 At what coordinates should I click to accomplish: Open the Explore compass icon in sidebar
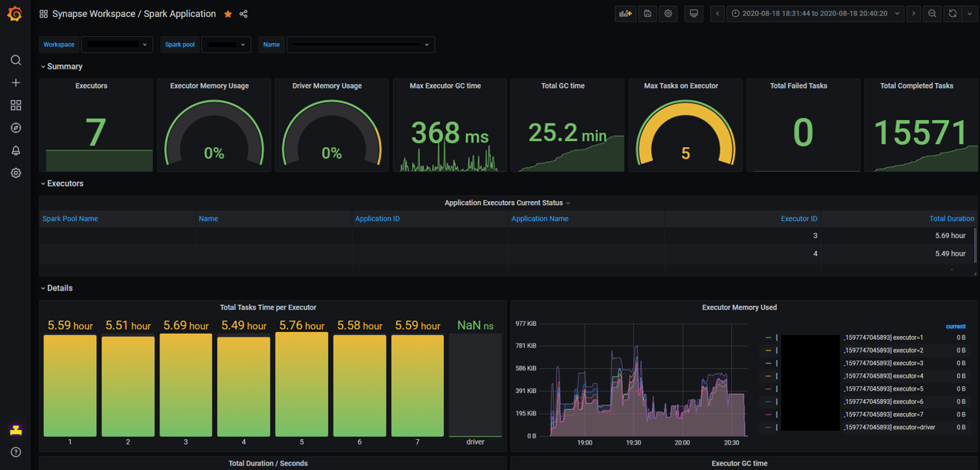click(x=15, y=127)
